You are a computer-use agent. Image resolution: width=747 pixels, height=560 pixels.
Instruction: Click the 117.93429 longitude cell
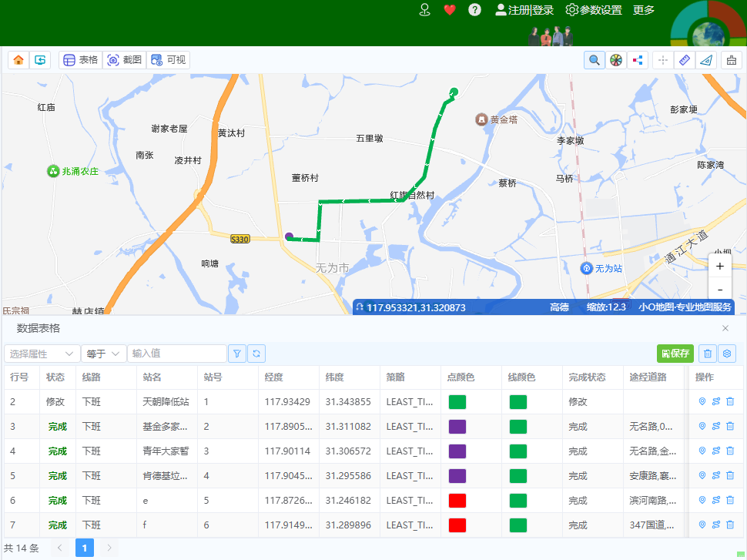[x=287, y=402]
